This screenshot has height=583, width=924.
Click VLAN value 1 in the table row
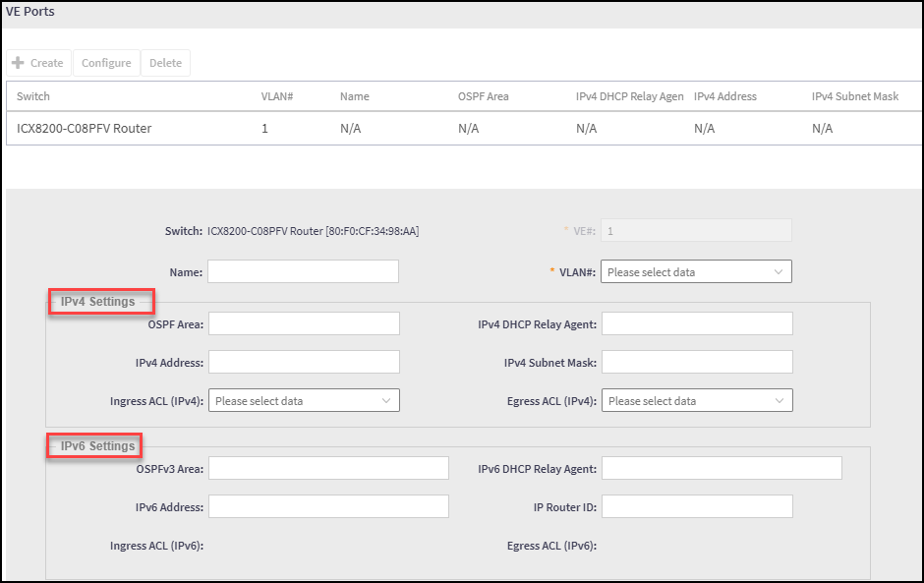click(x=264, y=128)
